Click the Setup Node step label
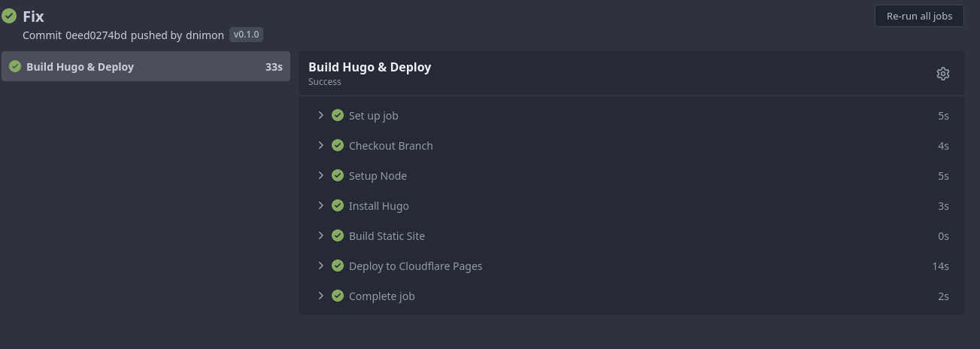 tap(378, 176)
